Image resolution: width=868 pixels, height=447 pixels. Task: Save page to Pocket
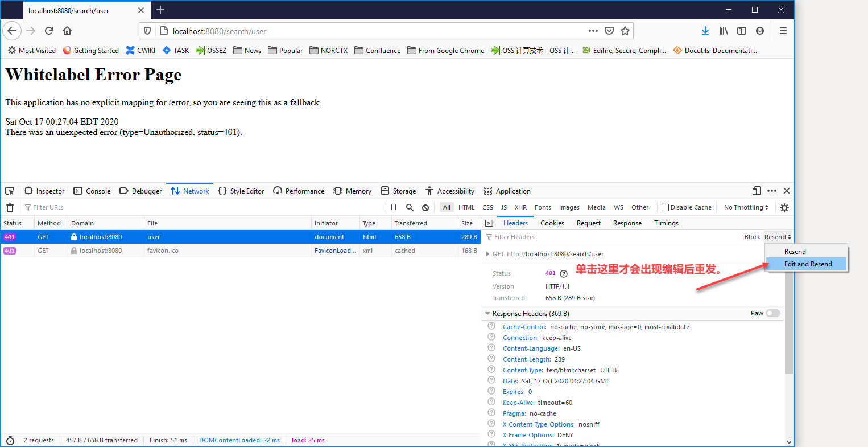coord(609,31)
